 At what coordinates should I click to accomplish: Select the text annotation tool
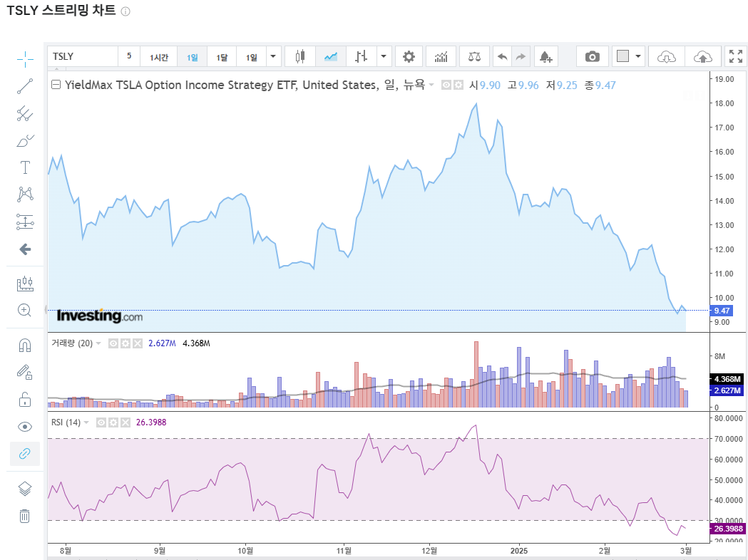click(25, 167)
